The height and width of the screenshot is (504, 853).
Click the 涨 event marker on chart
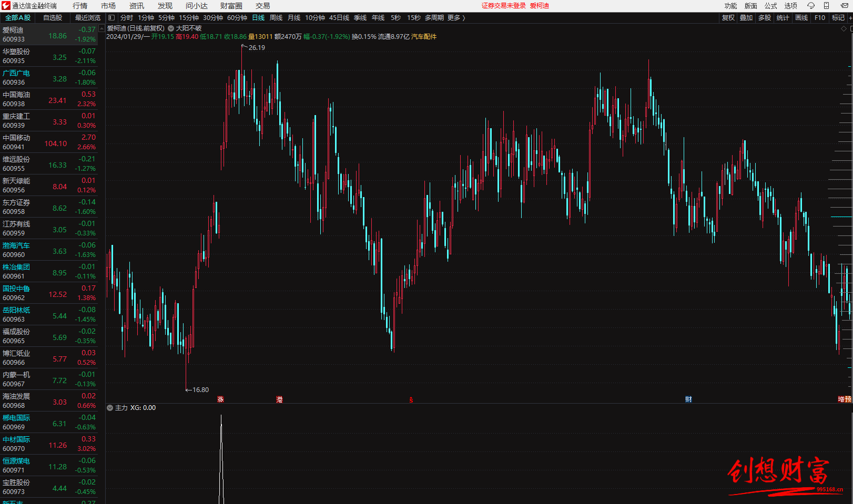[220, 399]
